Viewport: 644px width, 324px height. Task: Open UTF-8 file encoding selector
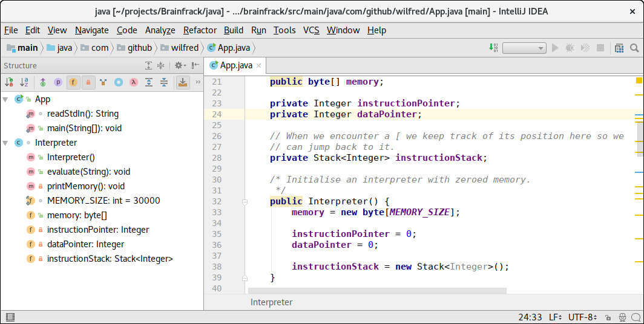pos(582,317)
